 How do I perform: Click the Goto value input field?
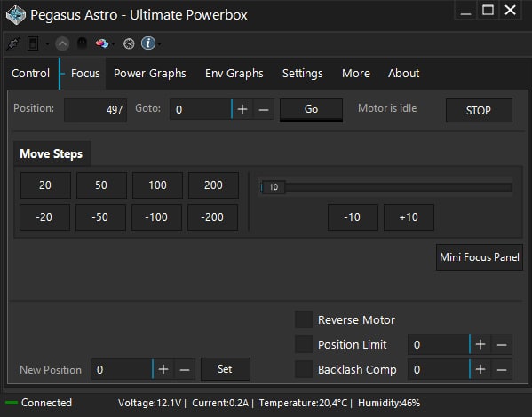click(x=201, y=109)
